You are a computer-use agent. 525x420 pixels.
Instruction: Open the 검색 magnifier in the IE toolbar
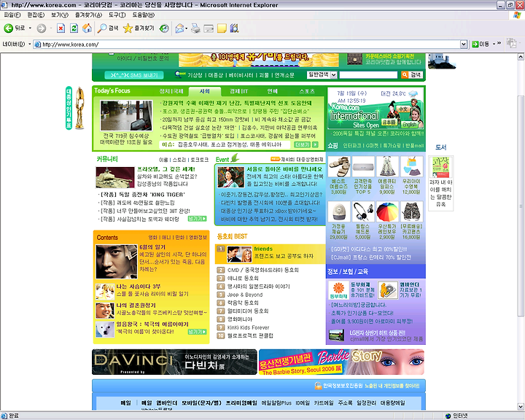pyautogui.click(x=108, y=28)
